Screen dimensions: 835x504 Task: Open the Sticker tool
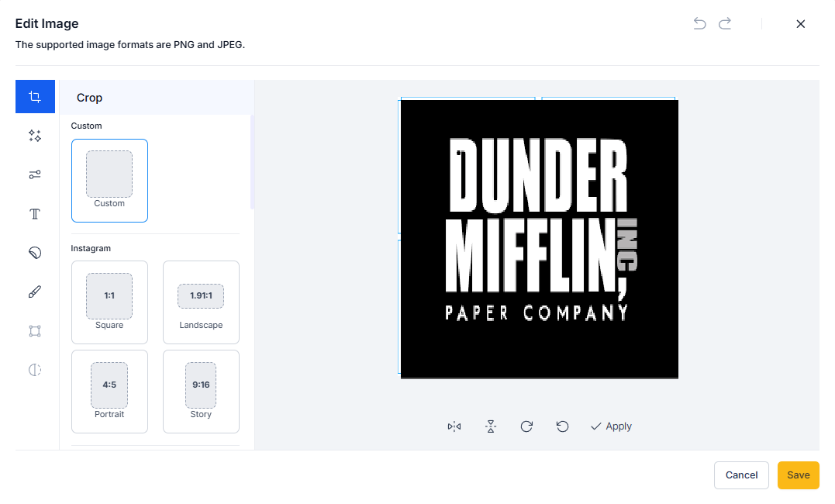tap(35, 253)
